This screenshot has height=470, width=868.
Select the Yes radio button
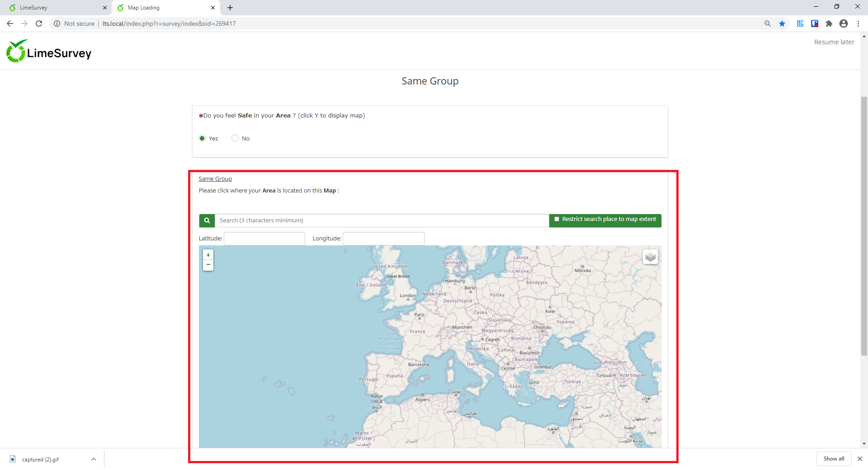(202, 138)
